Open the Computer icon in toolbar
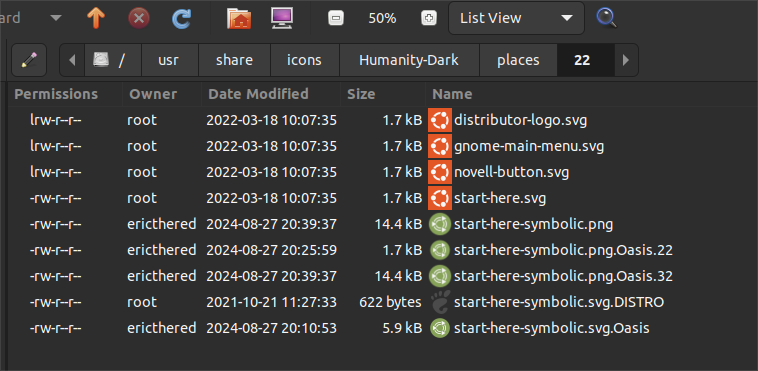The image size is (758, 371). (x=282, y=18)
